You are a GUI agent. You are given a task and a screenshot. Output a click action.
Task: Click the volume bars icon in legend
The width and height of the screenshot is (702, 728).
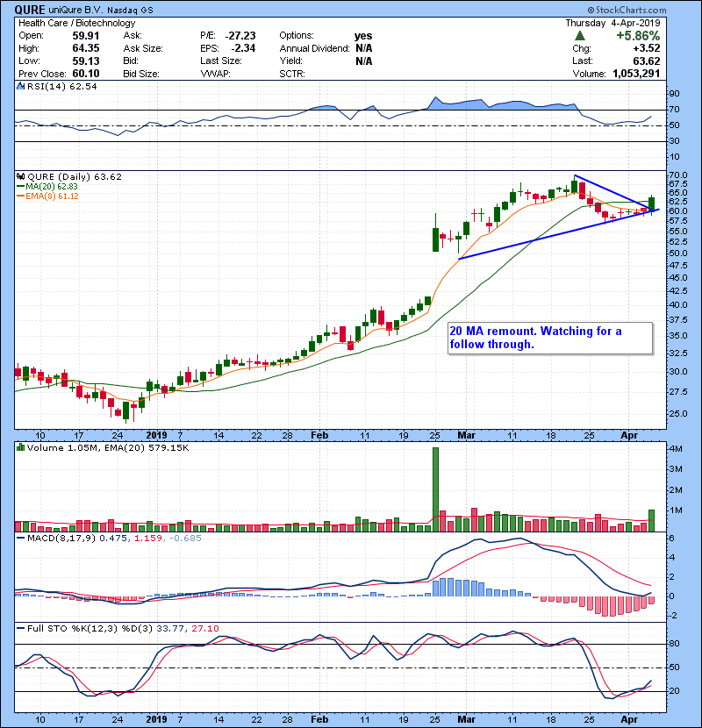tap(20, 447)
